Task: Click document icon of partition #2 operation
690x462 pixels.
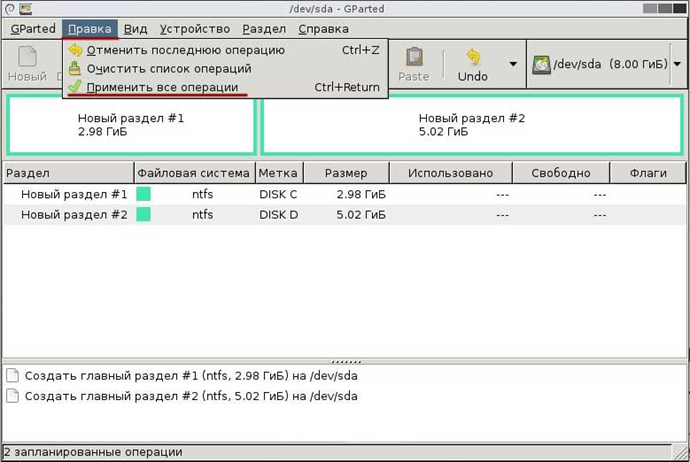Action: pyautogui.click(x=12, y=396)
